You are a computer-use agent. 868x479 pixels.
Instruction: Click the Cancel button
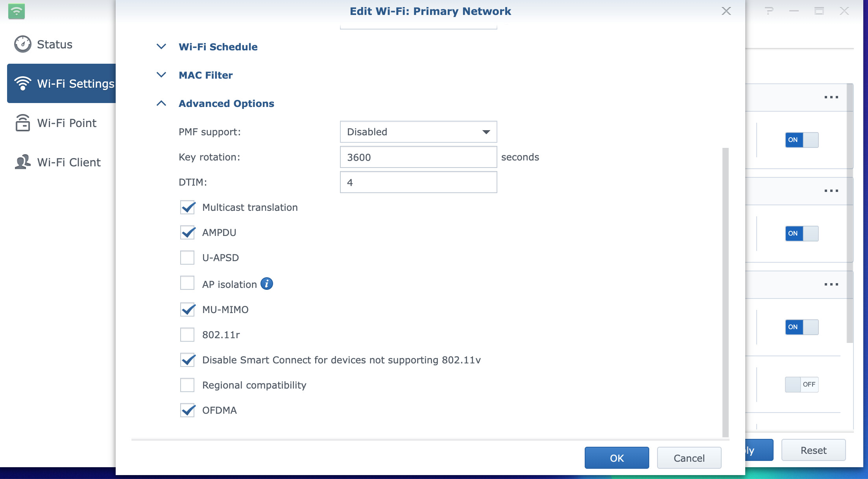click(689, 458)
